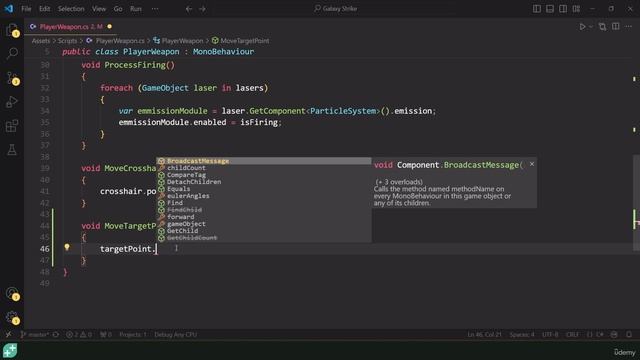Open the Search view in activity bar
640x360 pixels.
pos(12,53)
